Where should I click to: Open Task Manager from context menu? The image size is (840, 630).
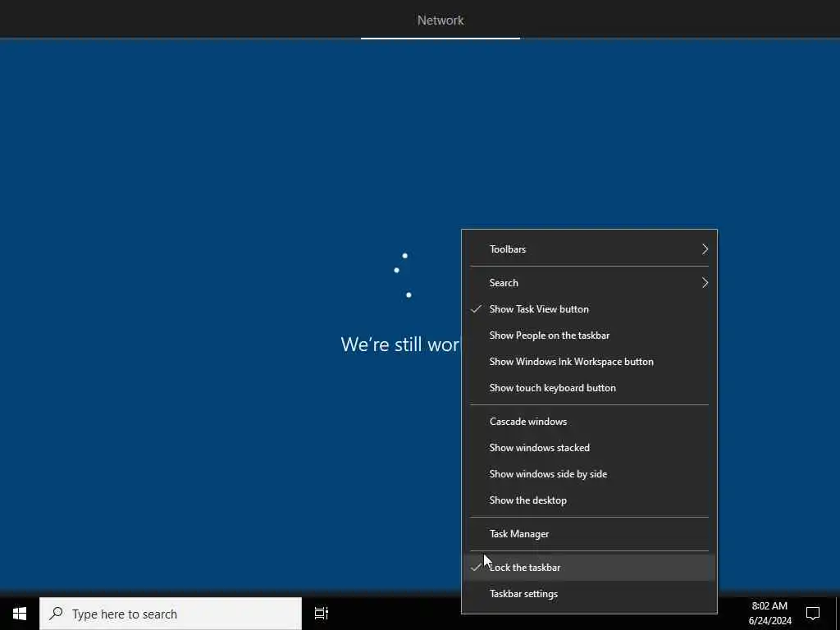coord(589,534)
